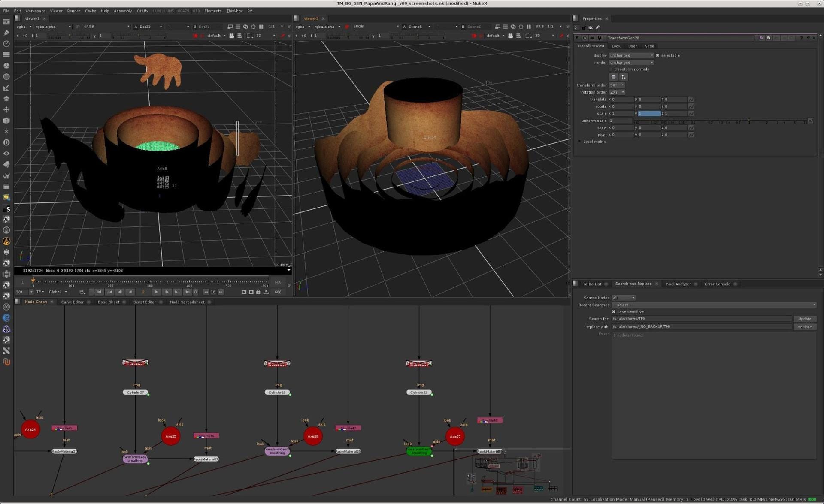Select the Axis25 node in Node Graph

pos(171,436)
